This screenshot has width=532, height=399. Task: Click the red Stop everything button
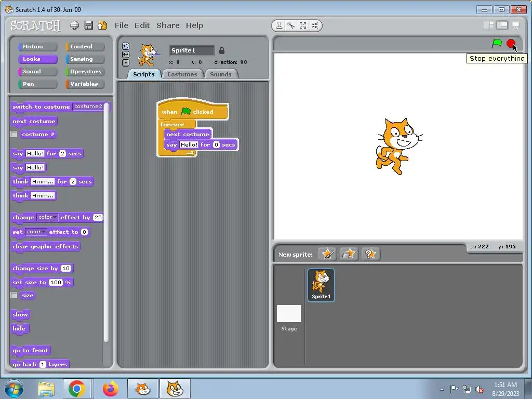coord(511,44)
